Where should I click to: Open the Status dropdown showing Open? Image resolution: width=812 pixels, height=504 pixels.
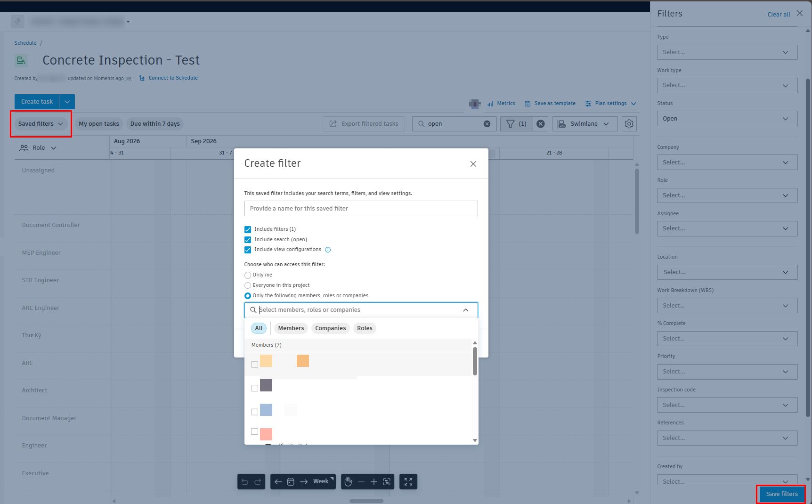[x=727, y=119]
